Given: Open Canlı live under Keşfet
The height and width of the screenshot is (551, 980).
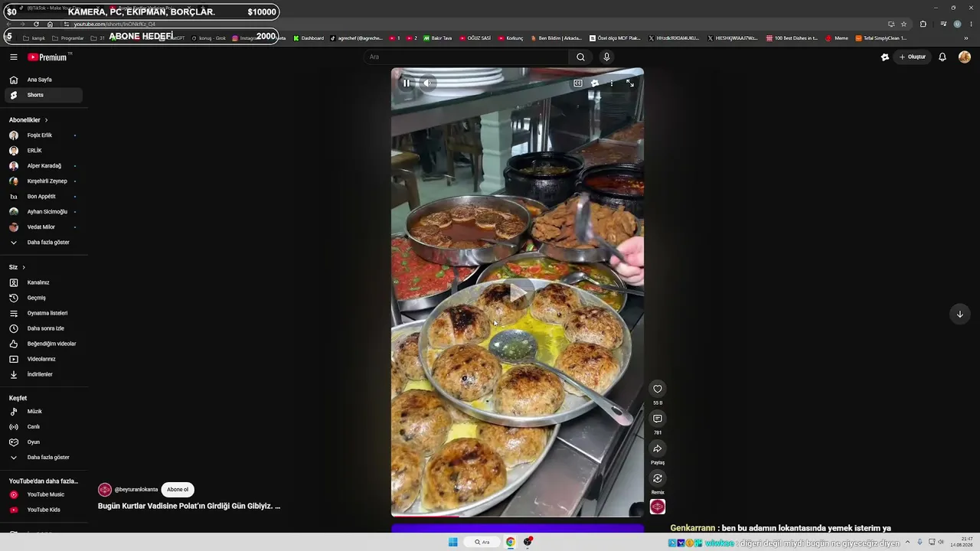Looking at the screenshot, I should click(44, 427).
